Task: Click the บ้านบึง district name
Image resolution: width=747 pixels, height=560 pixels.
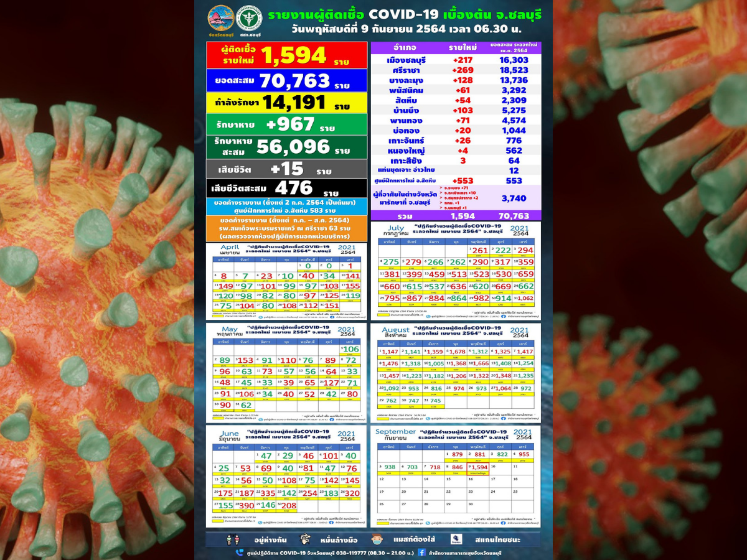Action: pos(405,110)
